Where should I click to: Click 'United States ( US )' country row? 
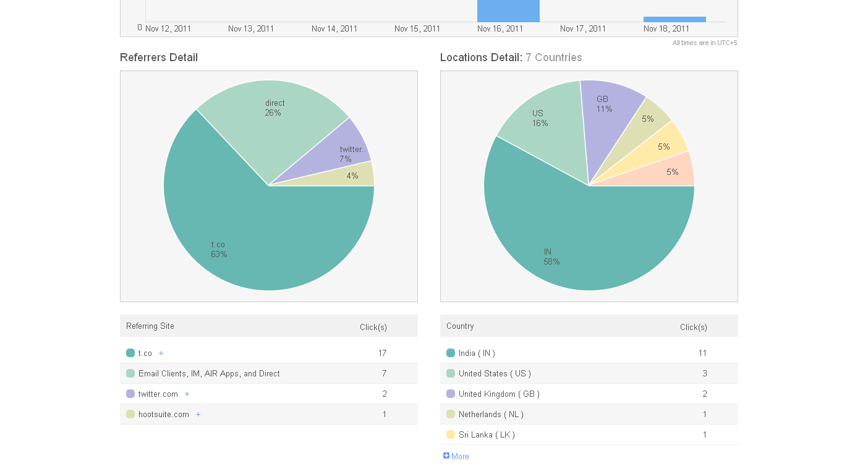tap(589, 373)
